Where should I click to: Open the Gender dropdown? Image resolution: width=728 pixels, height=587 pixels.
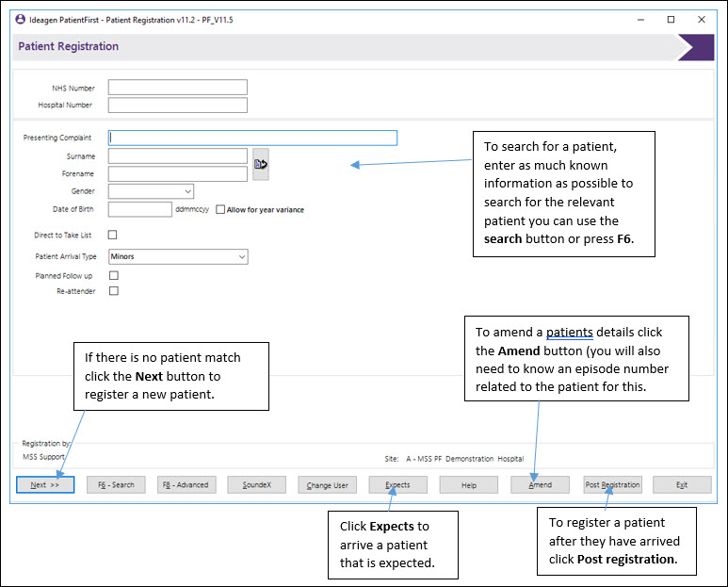click(151, 191)
